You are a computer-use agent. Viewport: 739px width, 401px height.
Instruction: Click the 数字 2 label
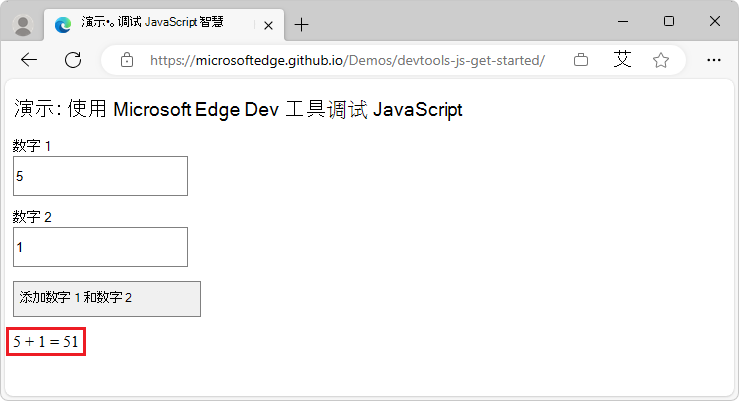click(32, 217)
